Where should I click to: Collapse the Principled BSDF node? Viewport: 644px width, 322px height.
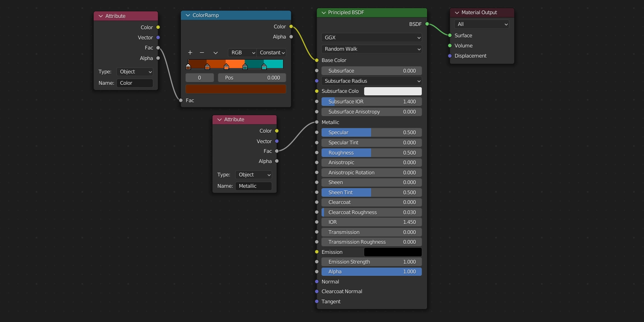pyautogui.click(x=324, y=13)
